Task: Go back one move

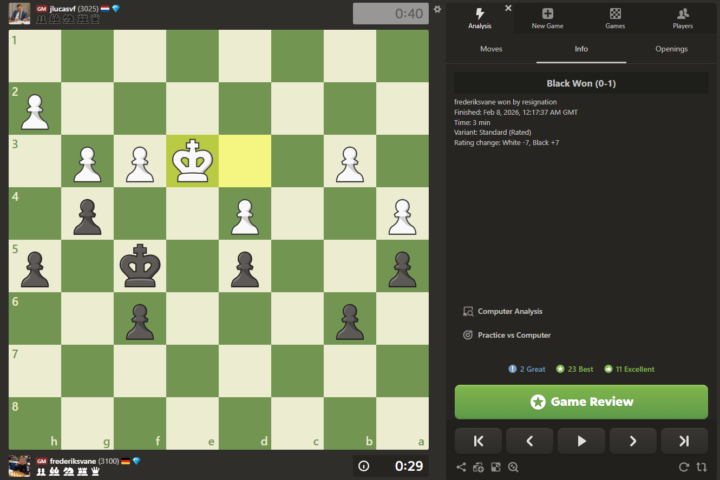Action: pyautogui.click(x=529, y=441)
